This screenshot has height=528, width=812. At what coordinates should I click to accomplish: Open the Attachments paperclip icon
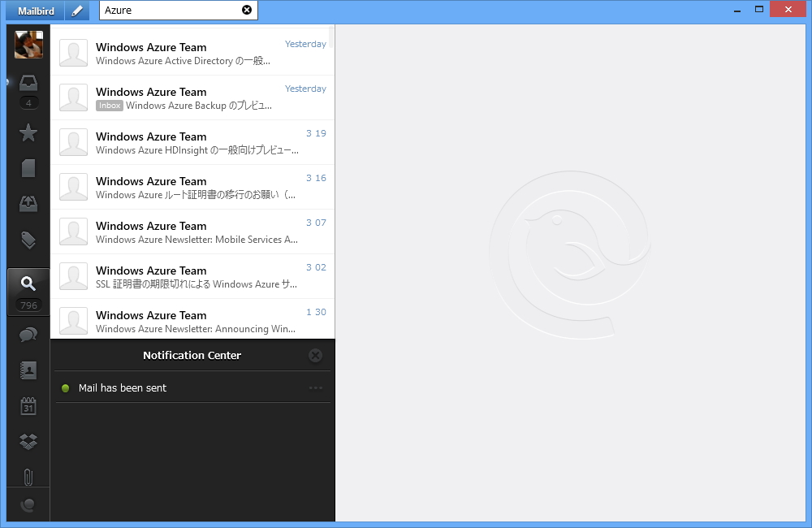point(28,477)
